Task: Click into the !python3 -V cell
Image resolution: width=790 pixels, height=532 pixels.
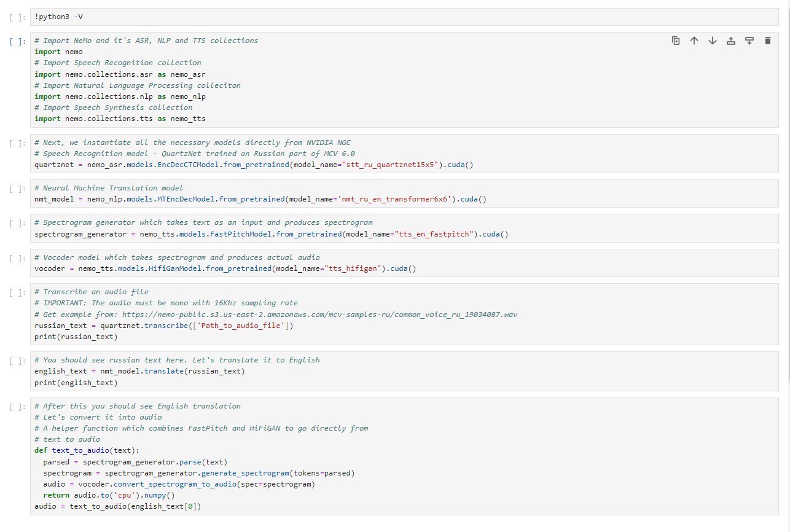Action: (404, 17)
